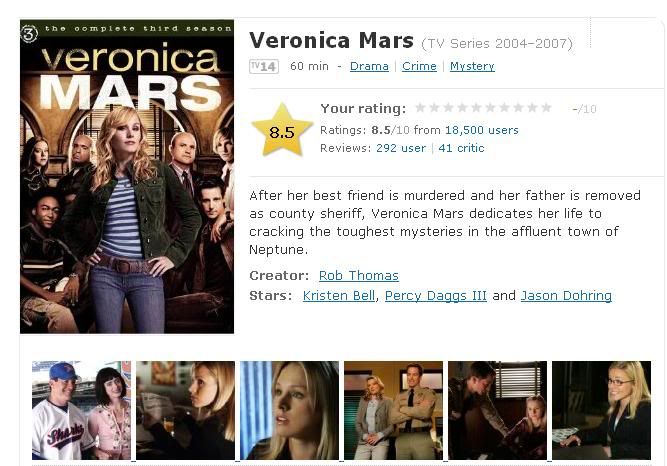
Task: Rate the show eight stars
Action: coord(518,108)
